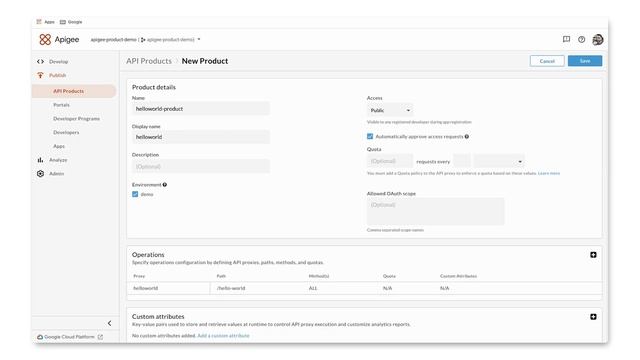Screen dimensions: 640x360
Task: Open Portals in the sidebar
Action: (61, 105)
